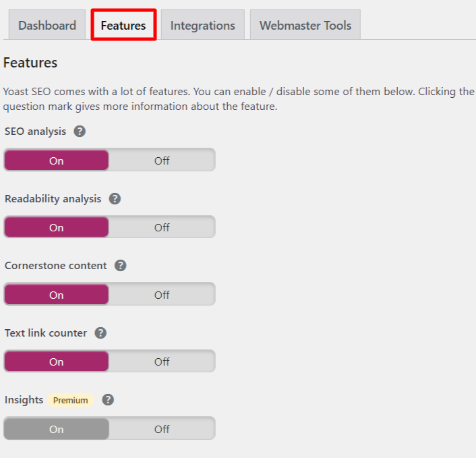
Task: Switch to the Dashboard tab
Action: coord(47,26)
